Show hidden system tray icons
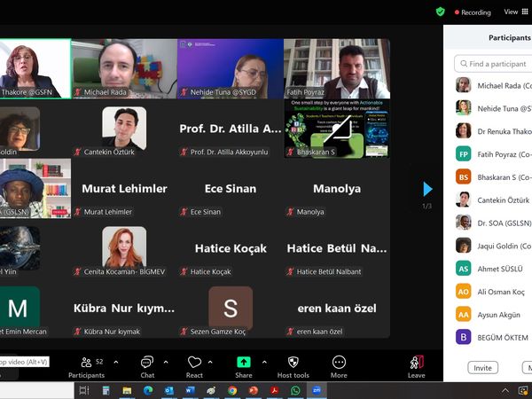This screenshot has height=399, width=532. coord(505,391)
